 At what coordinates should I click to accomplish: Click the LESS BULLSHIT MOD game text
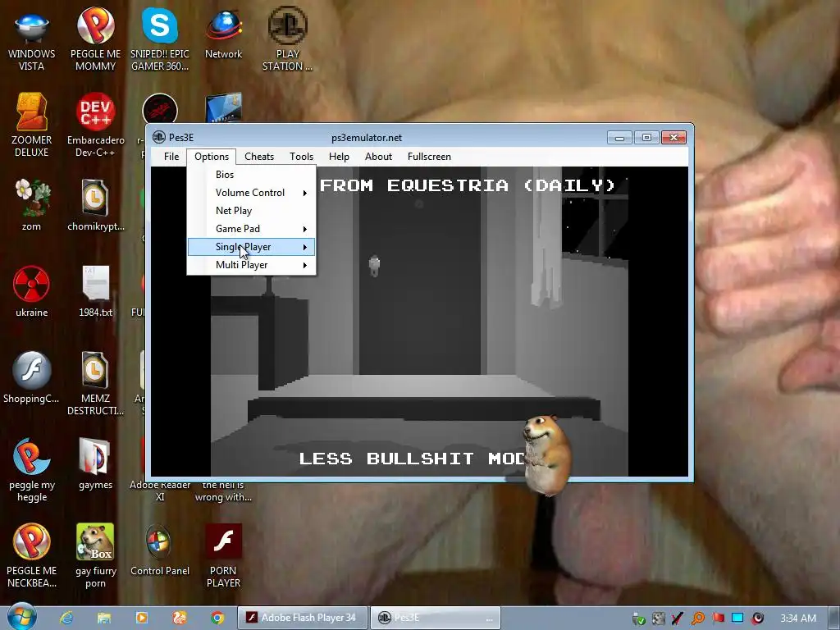click(412, 459)
